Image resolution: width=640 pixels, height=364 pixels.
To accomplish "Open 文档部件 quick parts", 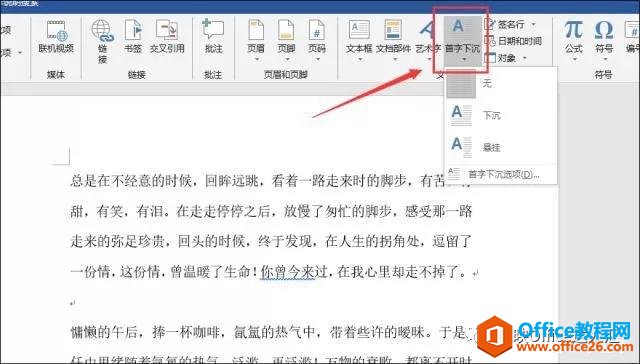I will click(393, 40).
